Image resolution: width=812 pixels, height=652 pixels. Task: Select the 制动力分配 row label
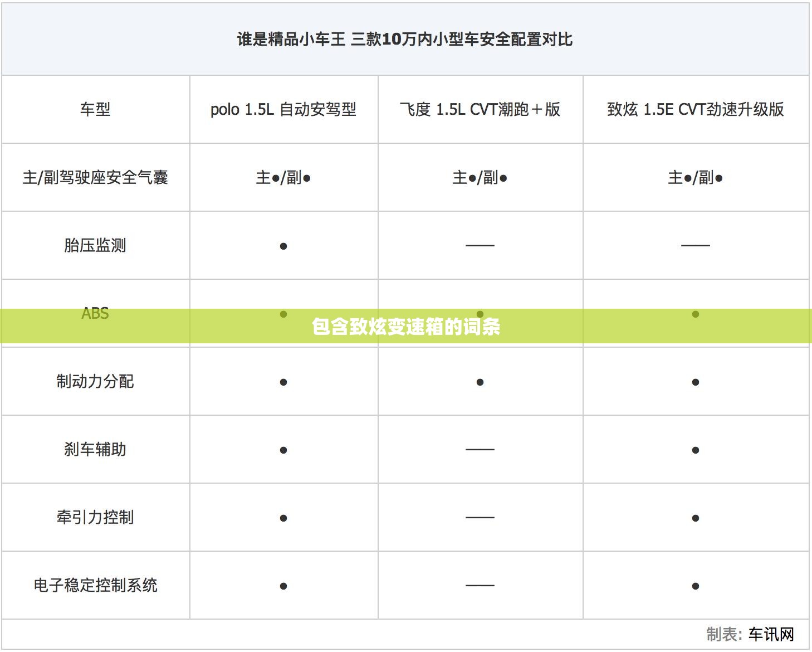click(95, 381)
